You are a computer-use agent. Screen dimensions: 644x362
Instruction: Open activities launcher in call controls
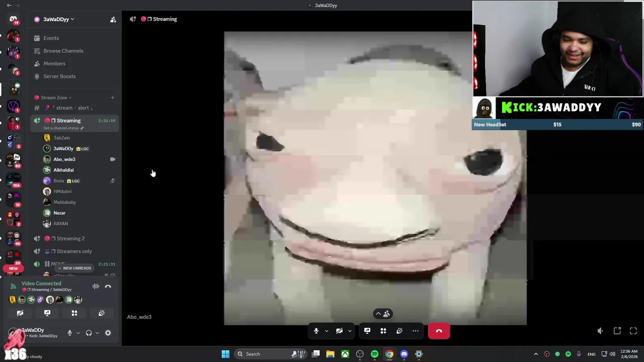point(383,331)
